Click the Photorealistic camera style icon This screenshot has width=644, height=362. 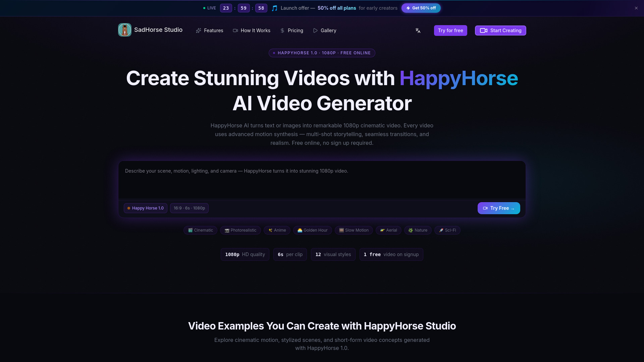[228, 230]
